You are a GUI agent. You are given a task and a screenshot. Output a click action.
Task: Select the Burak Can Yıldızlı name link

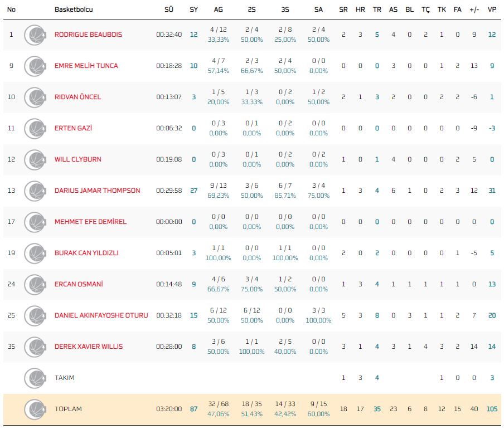[86, 253]
